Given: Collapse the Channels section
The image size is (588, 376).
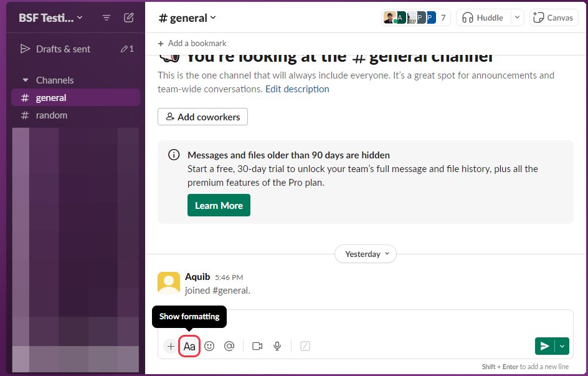Looking at the screenshot, I should point(25,80).
